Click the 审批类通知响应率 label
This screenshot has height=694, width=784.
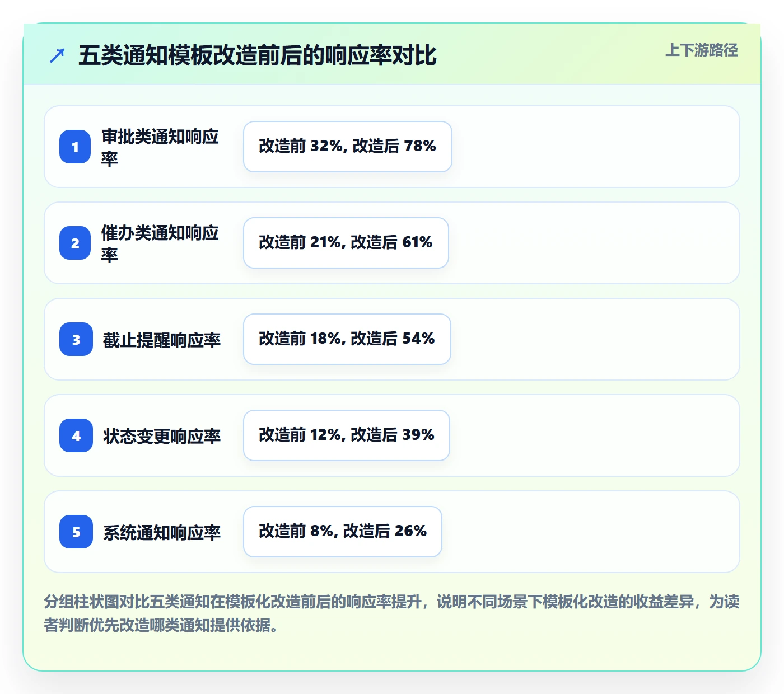click(x=160, y=147)
